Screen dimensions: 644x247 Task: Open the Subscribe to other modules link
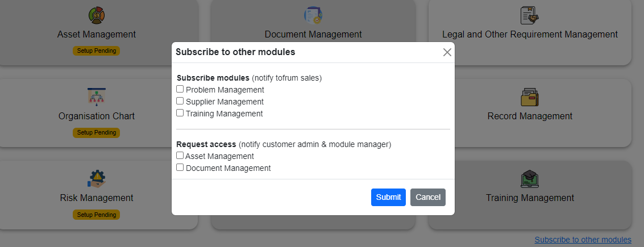click(x=583, y=240)
